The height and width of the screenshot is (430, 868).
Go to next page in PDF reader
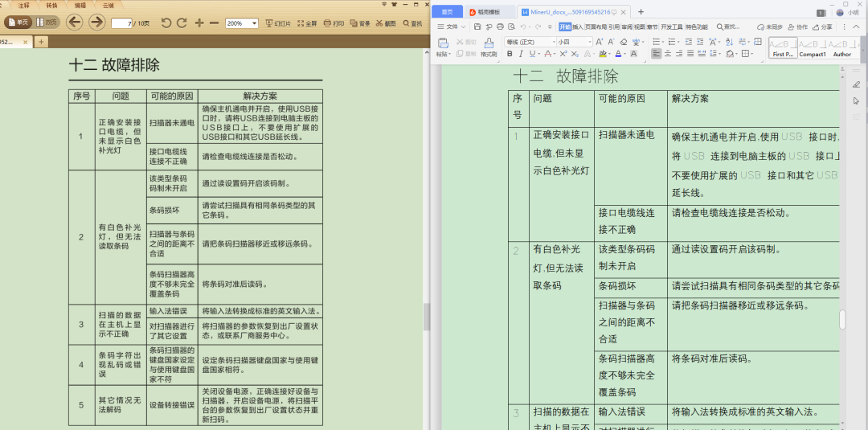[x=97, y=23]
